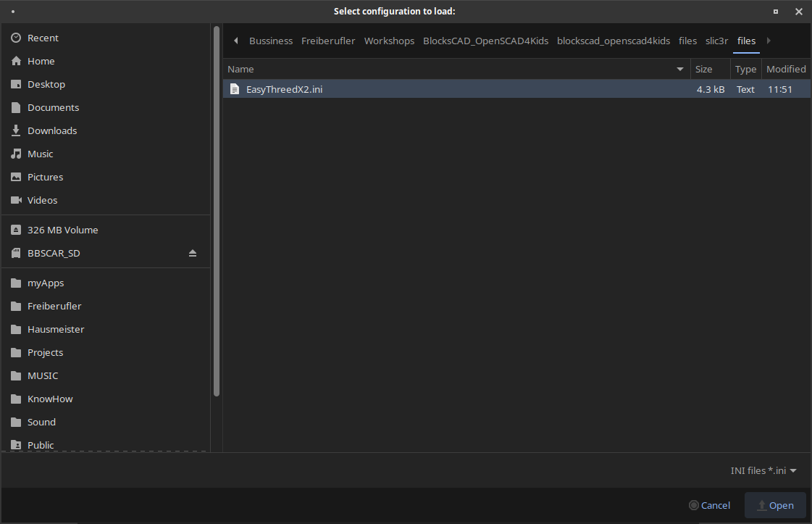This screenshot has height=524, width=812.
Task: Open the Freiberufler bookmark in sidebar
Action: 54,306
